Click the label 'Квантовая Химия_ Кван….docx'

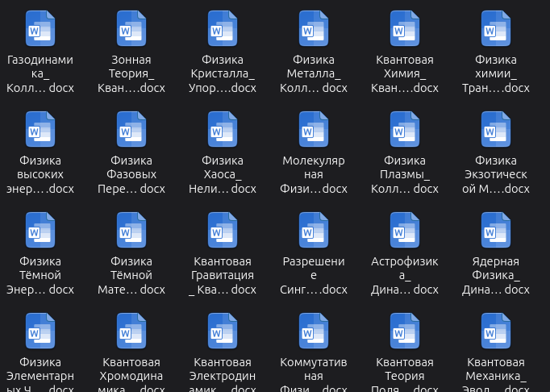click(405, 73)
